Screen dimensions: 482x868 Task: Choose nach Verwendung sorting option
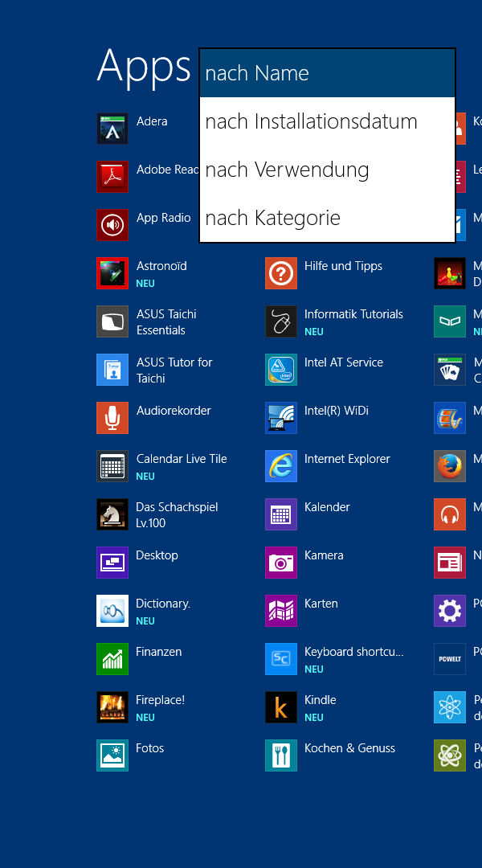327,170
